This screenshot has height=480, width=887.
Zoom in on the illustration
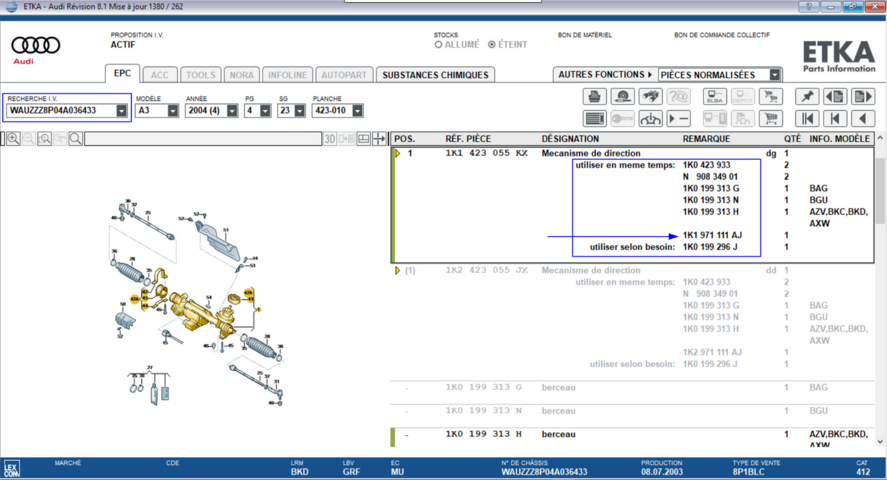click(x=13, y=139)
